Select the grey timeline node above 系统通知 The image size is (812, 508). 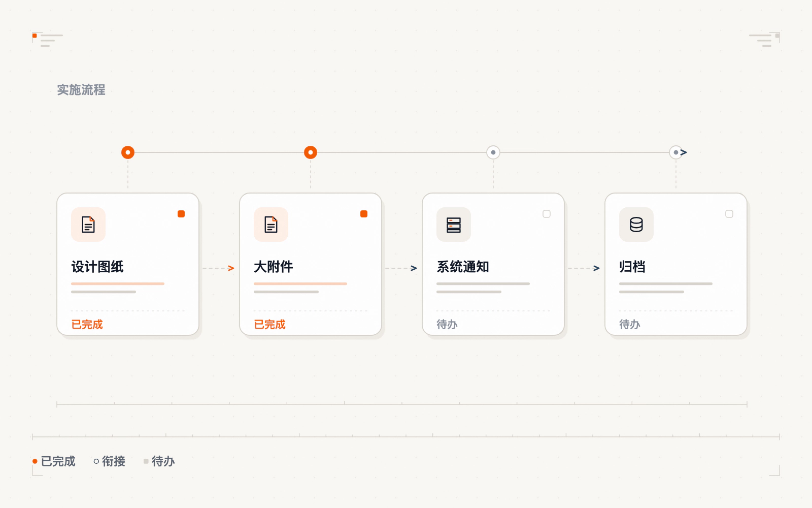click(x=493, y=152)
